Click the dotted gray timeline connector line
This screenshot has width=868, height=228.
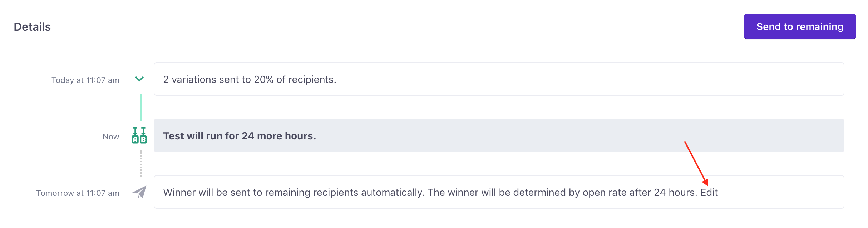click(141, 163)
